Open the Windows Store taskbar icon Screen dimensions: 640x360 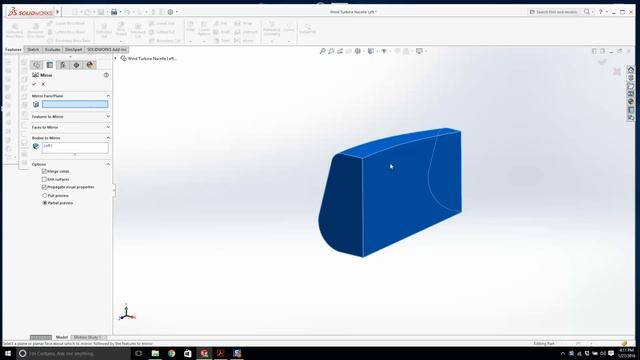(x=188, y=353)
